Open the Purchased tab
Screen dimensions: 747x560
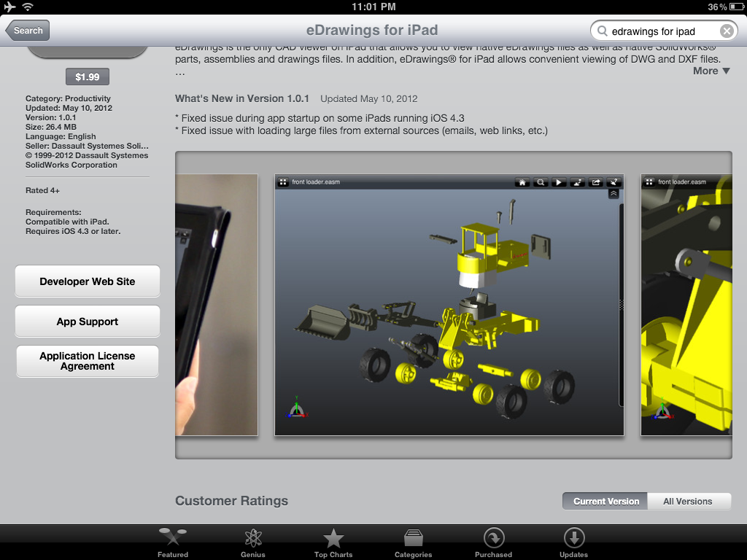coord(494,542)
